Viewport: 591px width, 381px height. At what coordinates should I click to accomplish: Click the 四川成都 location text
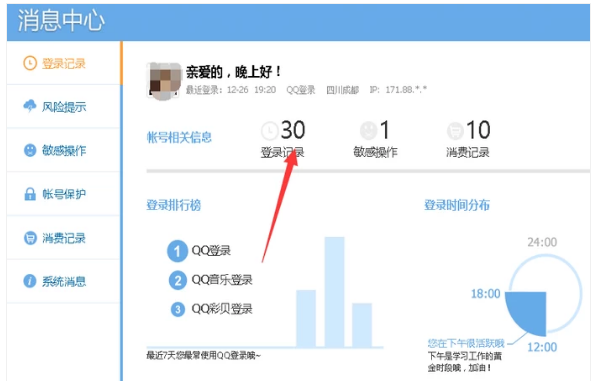[x=342, y=90]
